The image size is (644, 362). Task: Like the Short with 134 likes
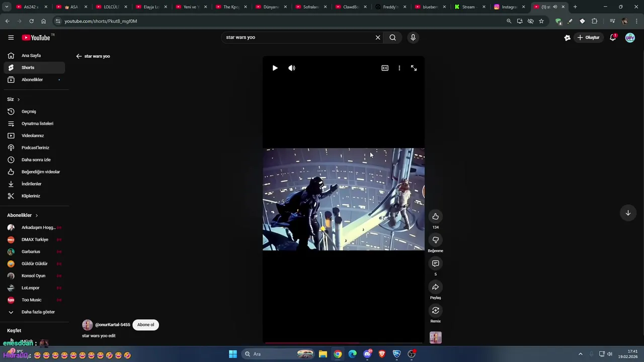(x=436, y=217)
